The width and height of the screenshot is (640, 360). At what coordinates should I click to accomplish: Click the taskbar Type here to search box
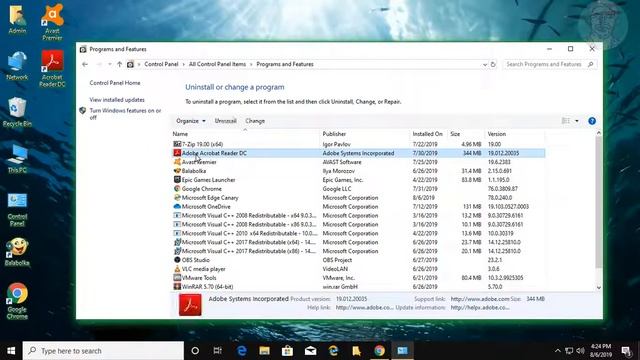[103, 351]
